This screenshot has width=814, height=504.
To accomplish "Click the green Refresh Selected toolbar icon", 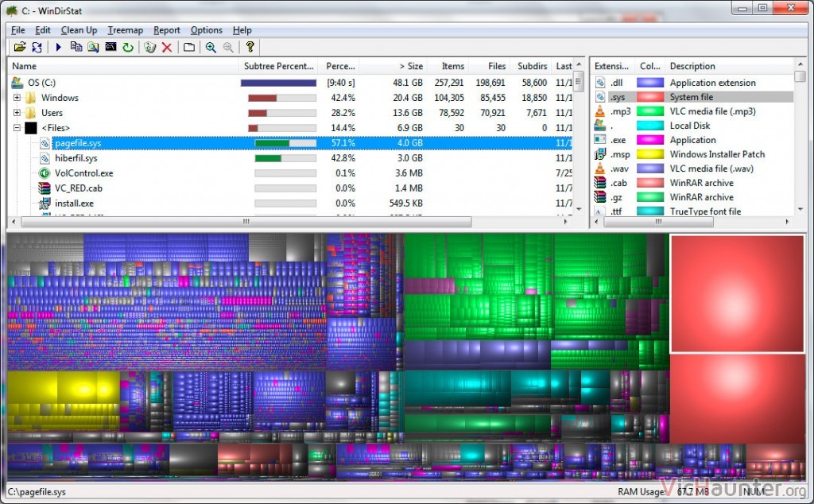I will (128, 47).
